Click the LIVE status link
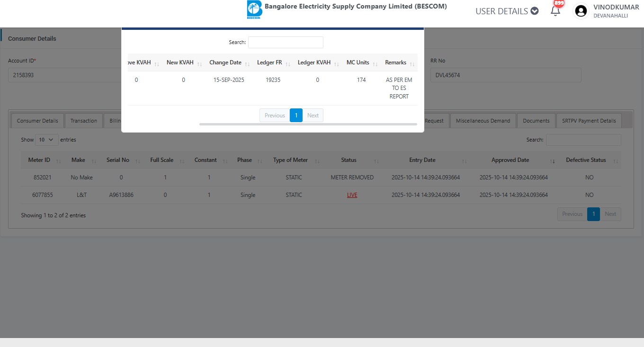644x347 pixels. 352,195
